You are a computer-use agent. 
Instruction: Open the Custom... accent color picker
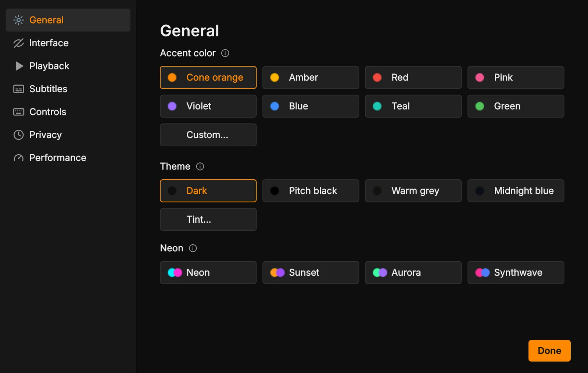click(208, 135)
